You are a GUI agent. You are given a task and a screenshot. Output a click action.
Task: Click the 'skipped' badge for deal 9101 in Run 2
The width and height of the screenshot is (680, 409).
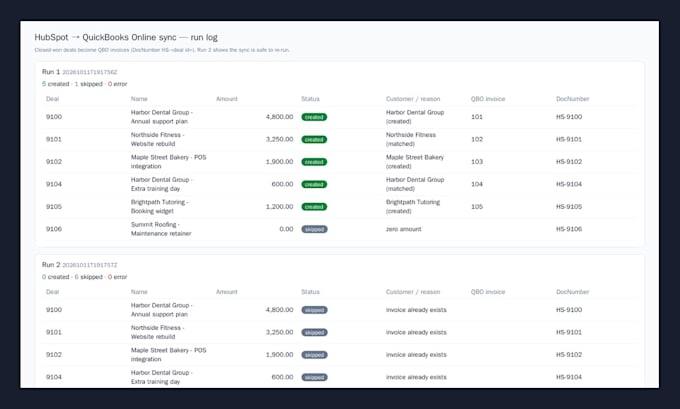[x=314, y=333]
